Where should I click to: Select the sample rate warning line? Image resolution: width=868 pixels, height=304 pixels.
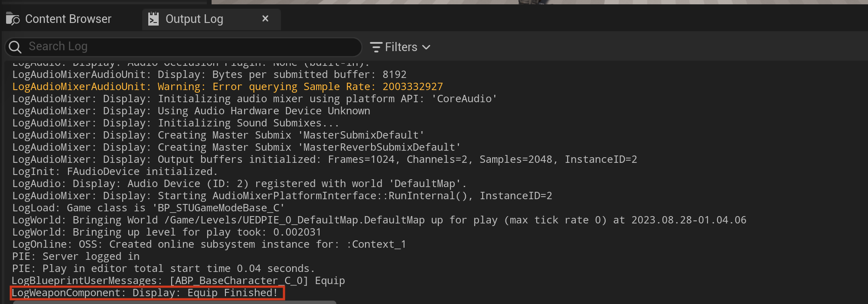click(228, 87)
